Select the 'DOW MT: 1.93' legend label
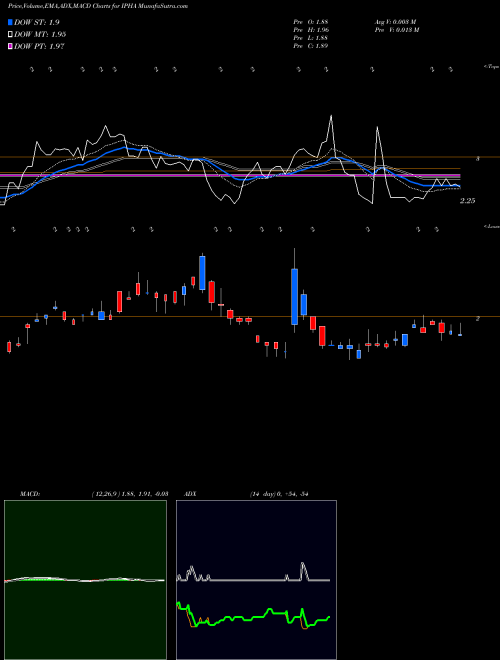 coord(40,34)
